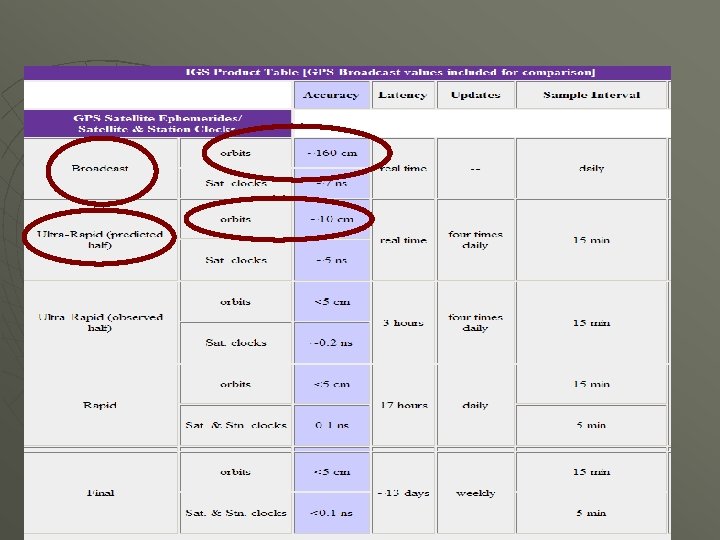The height and width of the screenshot is (540, 720).
Task: Click the daily updates cell for Rapid
Action: click(x=476, y=405)
